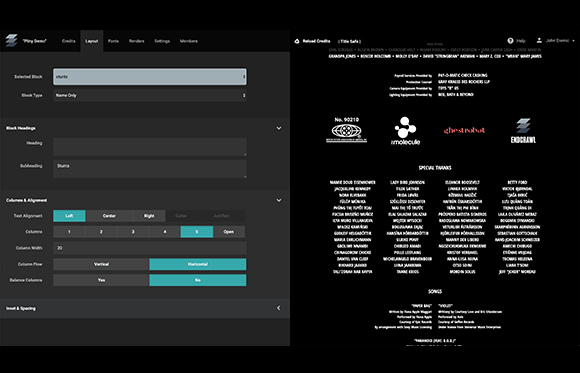Open the Credits tab

(68, 41)
